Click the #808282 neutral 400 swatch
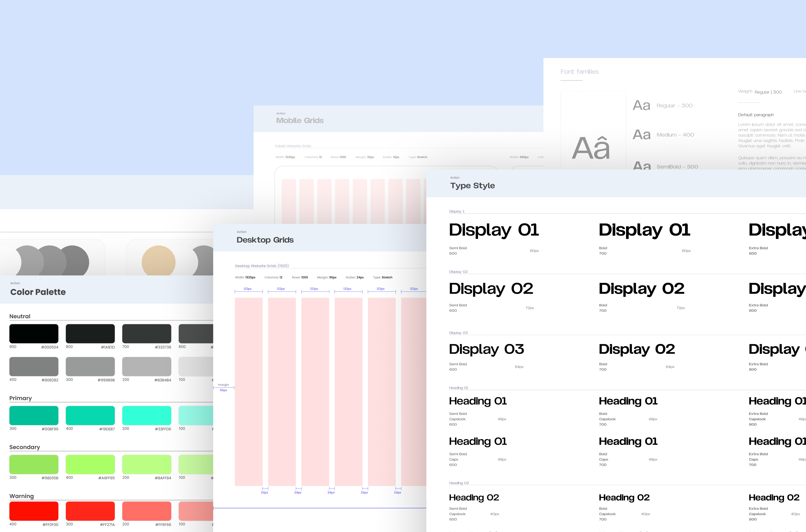Screen dimensions: 806x532 tap(34, 366)
